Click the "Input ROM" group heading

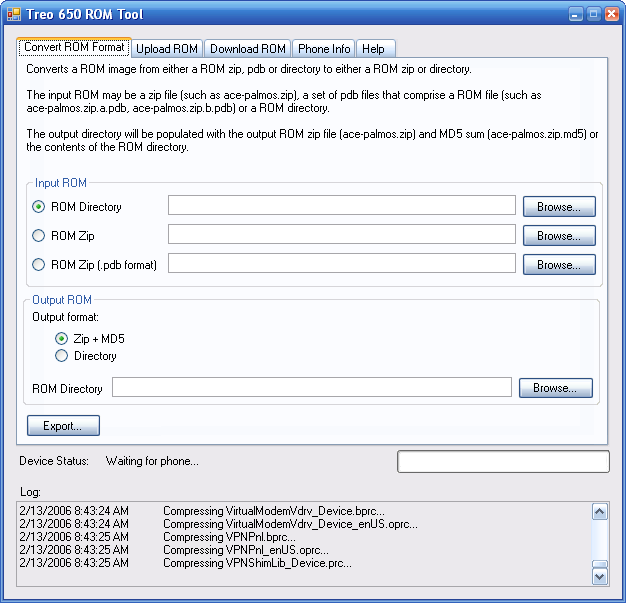pos(61,183)
